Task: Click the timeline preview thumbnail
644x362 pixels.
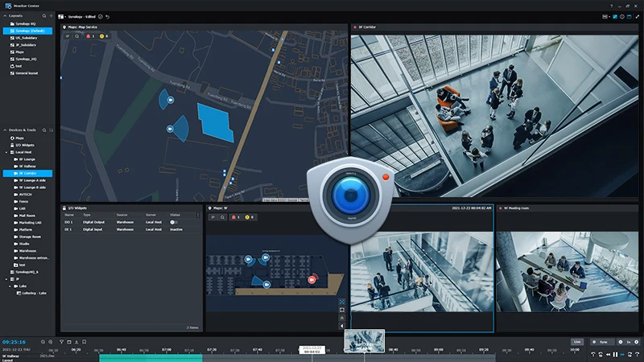Action: click(x=365, y=341)
